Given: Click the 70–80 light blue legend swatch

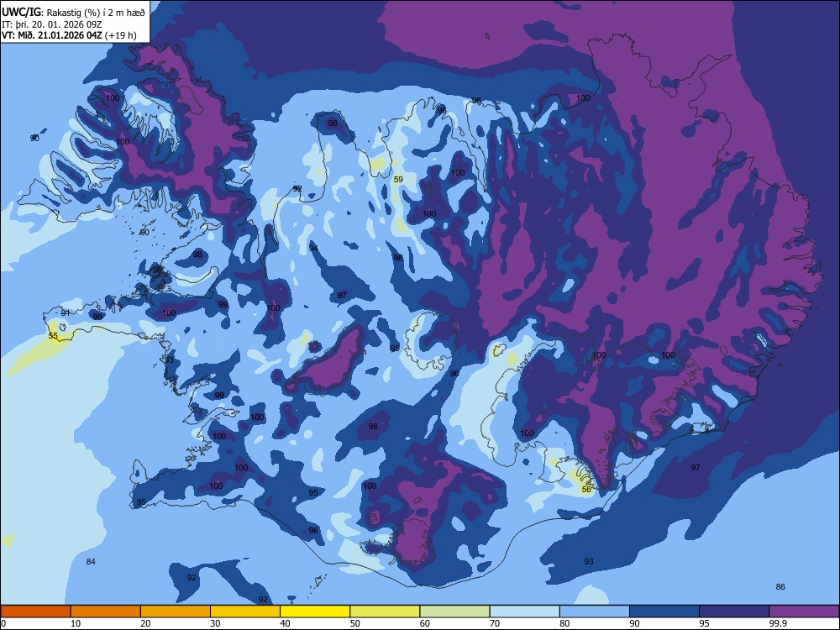Looking at the screenshot, I should pyautogui.click(x=525, y=612).
